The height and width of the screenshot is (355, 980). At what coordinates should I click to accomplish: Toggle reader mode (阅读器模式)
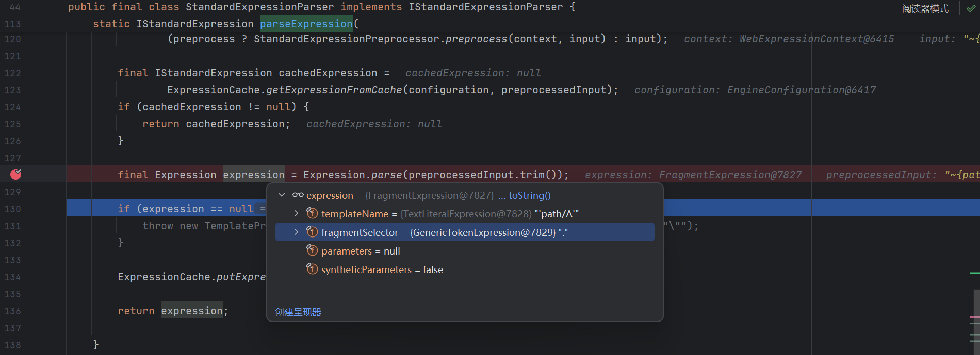pos(925,9)
